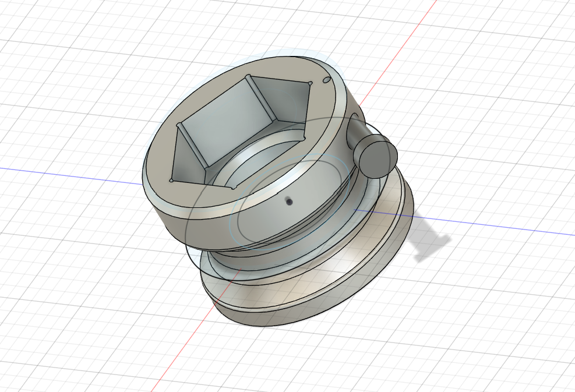This screenshot has width=575, height=392.
Task: Click the small dark point on the dome surface
Action: tap(288, 202)
